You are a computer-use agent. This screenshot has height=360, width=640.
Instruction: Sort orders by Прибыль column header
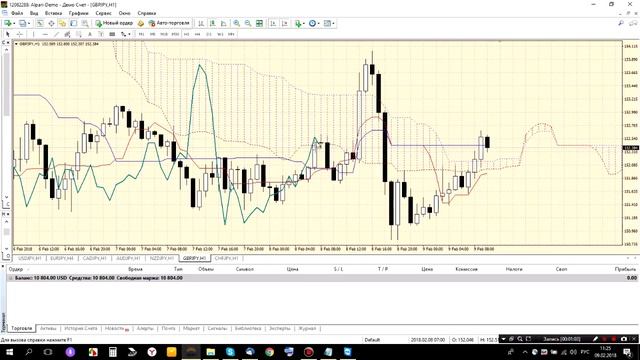625,269
